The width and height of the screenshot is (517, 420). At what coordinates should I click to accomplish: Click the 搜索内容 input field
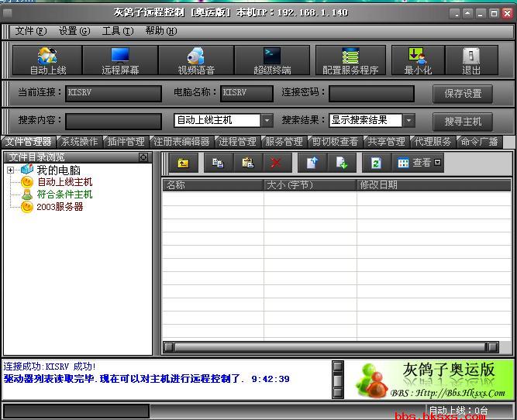[x=113, y=121]
